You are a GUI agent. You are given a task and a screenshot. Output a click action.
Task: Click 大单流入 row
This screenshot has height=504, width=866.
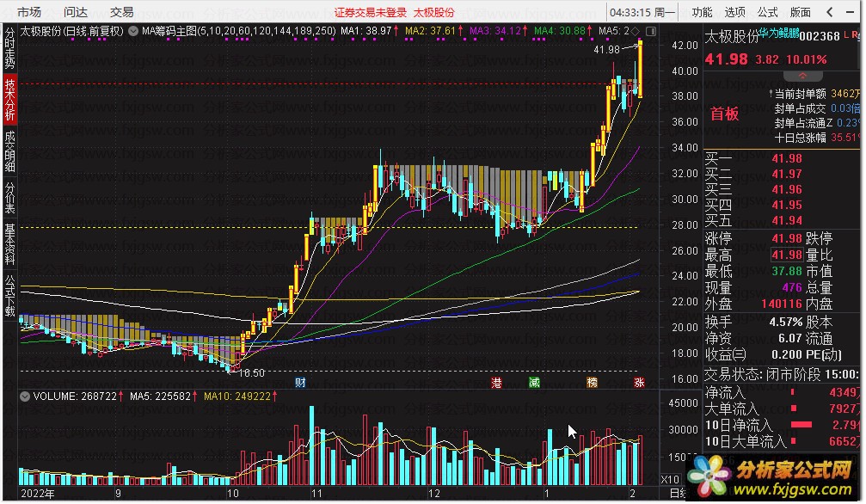[782, 409]
